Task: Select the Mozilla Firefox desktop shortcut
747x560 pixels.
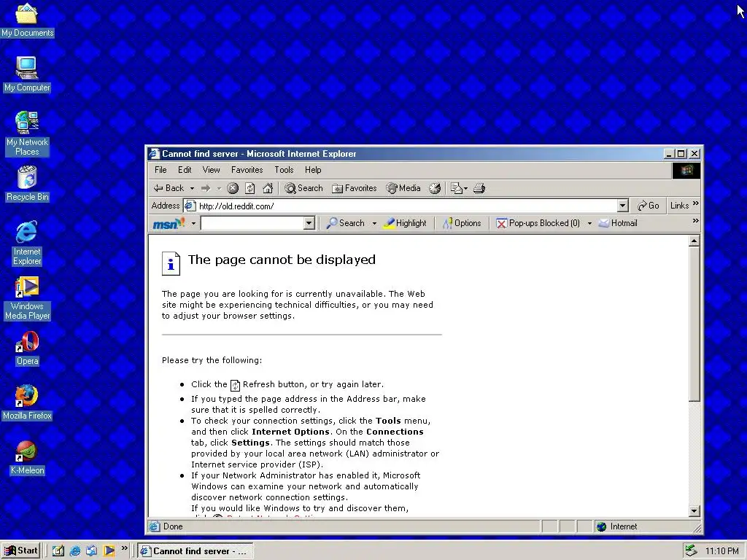Action: [27, 402]
